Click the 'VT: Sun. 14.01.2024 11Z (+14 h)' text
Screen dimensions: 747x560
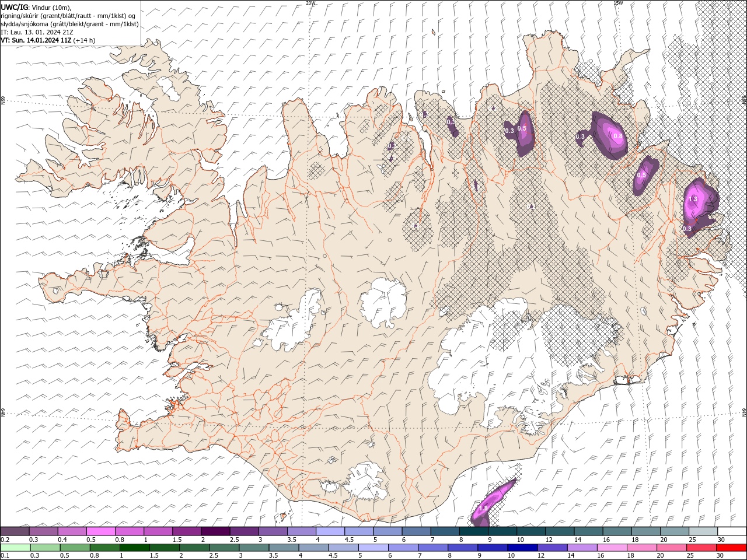pyautogui.click(x=48, y=40)
